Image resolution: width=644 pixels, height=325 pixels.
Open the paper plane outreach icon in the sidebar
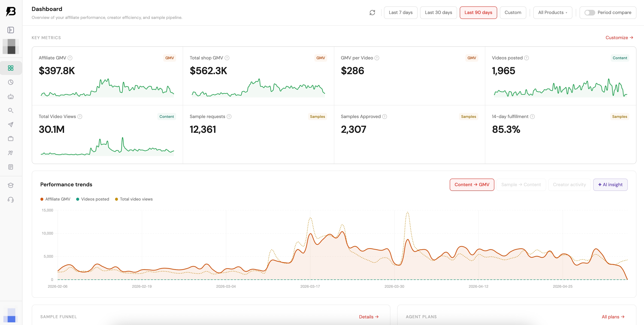[x=11, y=125]
